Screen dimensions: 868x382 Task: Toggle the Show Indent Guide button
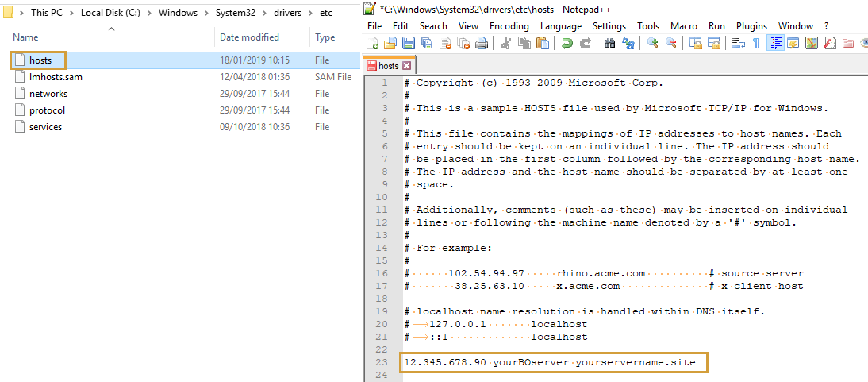(774, 44)
